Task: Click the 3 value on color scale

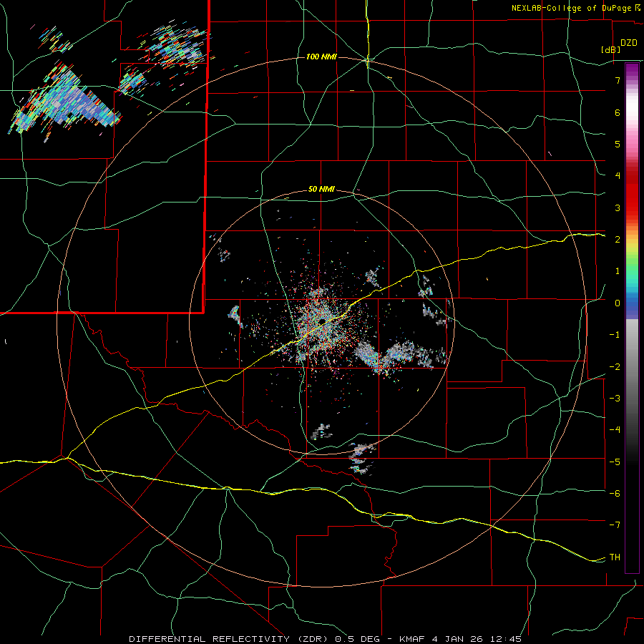Action: point(617,208)
